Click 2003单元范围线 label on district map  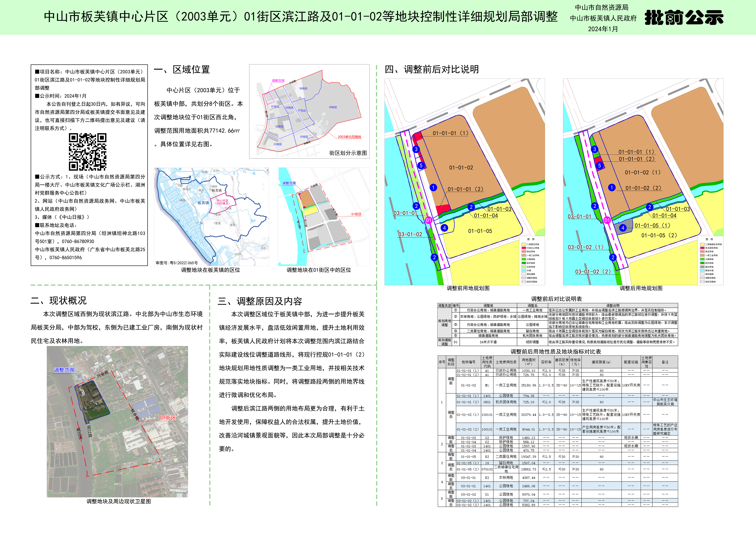(x=349, y=137)
